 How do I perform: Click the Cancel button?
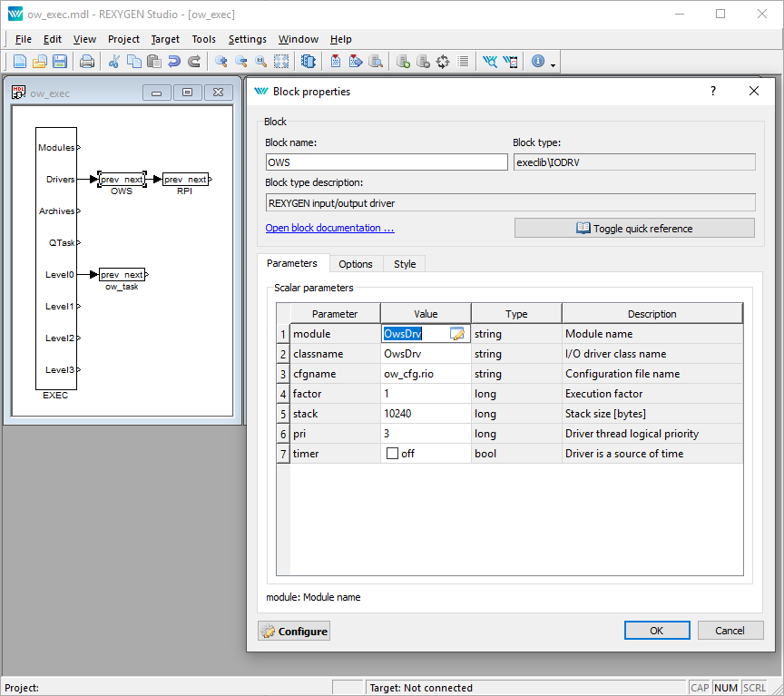[730, 631]
